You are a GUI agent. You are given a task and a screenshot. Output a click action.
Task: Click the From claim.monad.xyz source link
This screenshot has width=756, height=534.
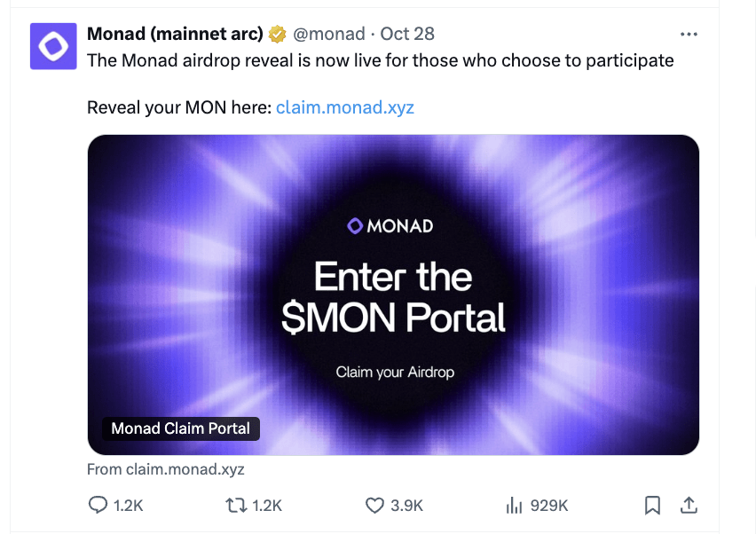point(165,469)
